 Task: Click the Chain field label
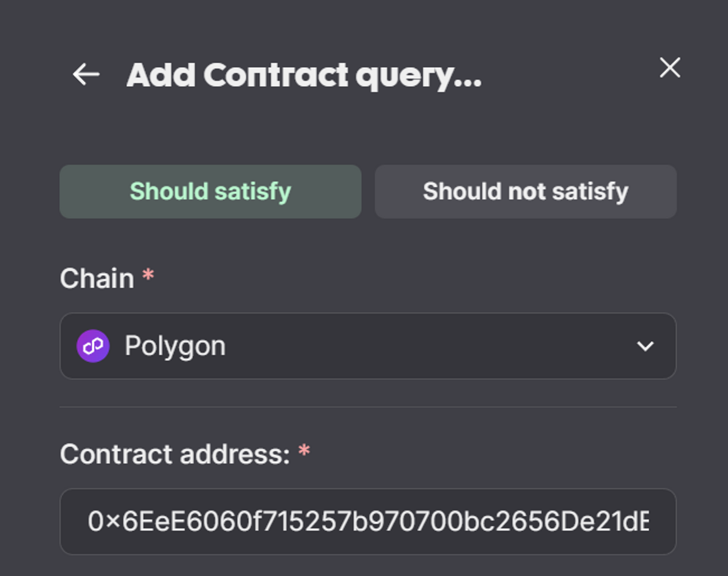pos(97,278)
